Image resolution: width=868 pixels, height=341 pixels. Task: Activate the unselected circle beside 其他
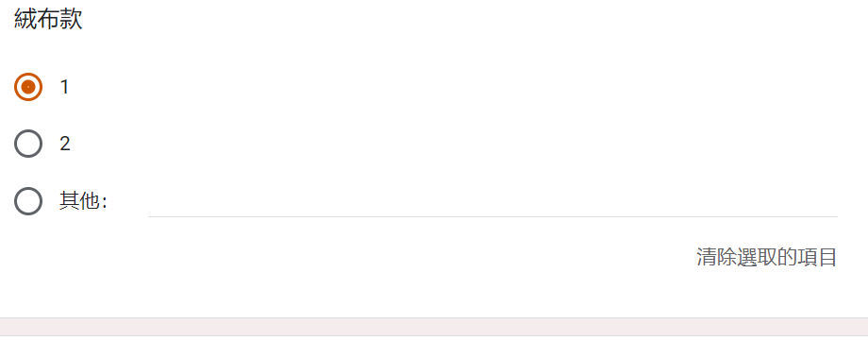tap(28, 200)
